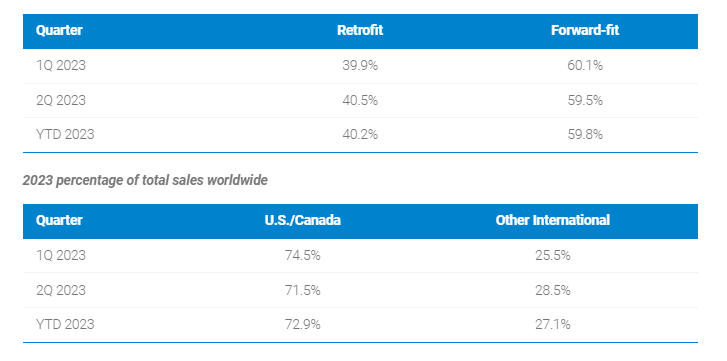Click the 60.1% forward-fit value
This screenshot has height=361, width=727.
pos(585,66)
